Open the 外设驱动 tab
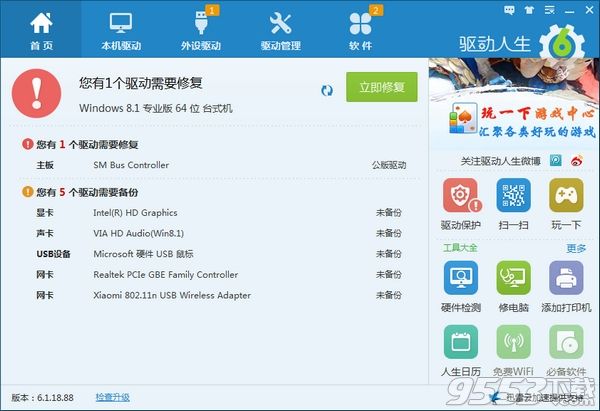 pyautogui.click(x=201, y=29)
